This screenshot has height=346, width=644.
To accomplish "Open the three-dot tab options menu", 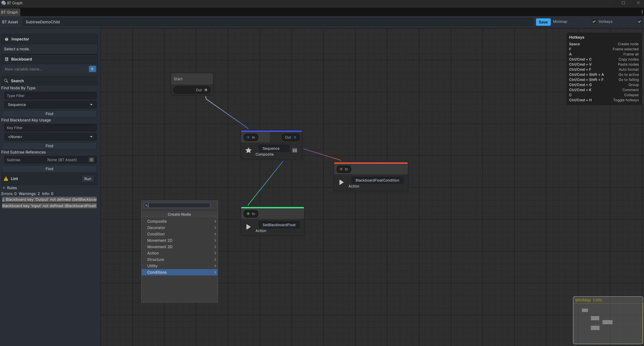I will (x=641, y=12).
